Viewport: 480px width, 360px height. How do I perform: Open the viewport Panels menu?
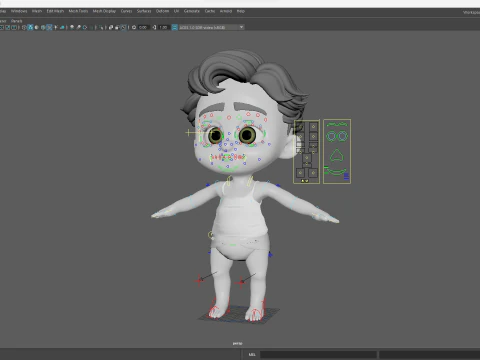(x=17, y=21)
